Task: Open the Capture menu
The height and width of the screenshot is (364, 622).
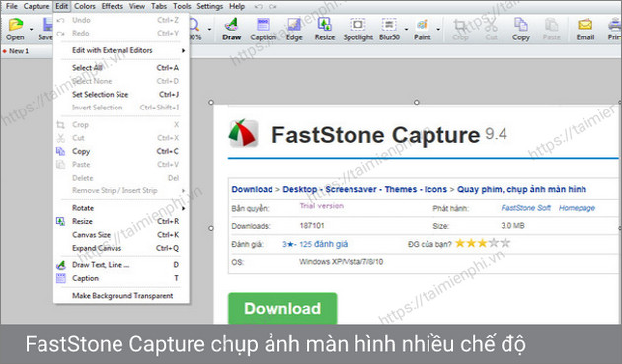Action: (x=37, y=6)
